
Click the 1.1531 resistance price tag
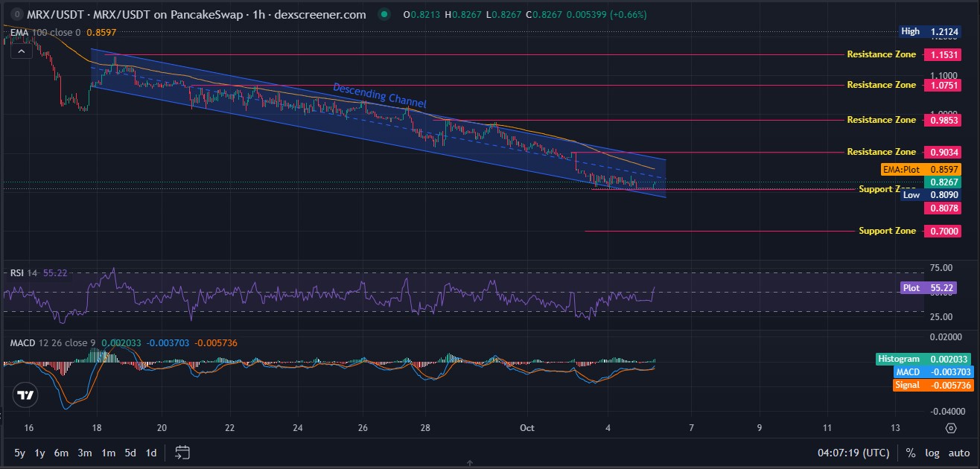tap(942, 55)
